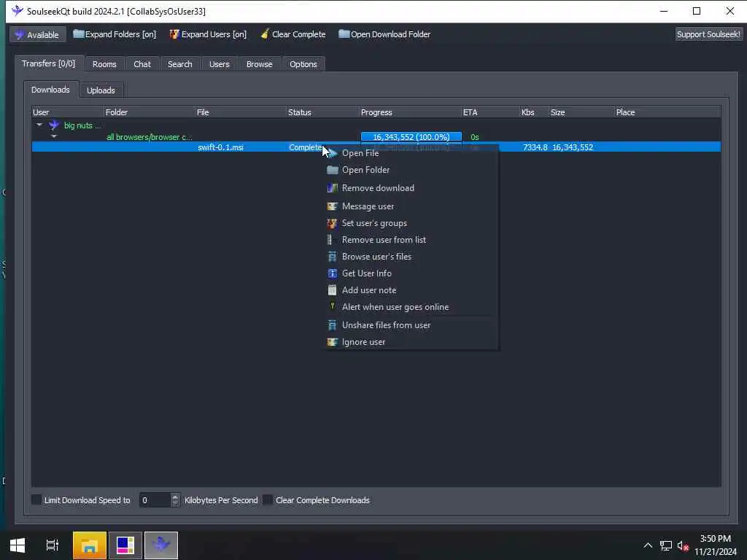Screen dimensions: 747x560
Task: Sort by Kbs column header
Action: (x=534, y=112)
